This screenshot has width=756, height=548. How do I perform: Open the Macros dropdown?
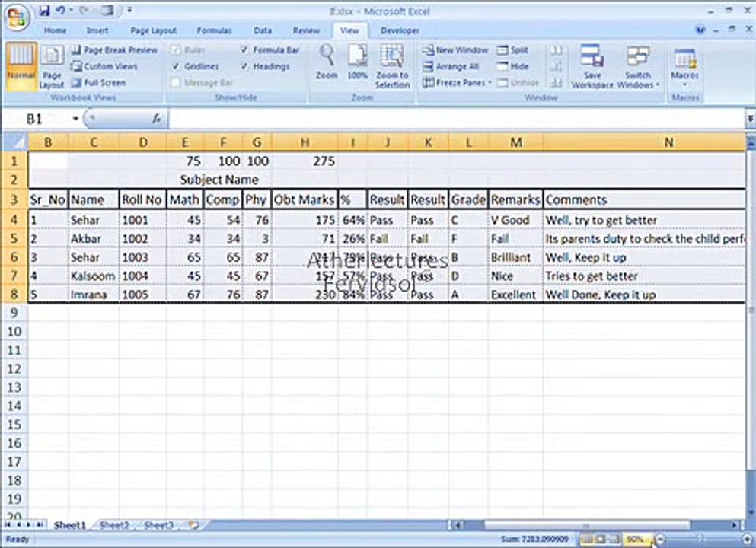pyautogui.click(x=684, y=66)
